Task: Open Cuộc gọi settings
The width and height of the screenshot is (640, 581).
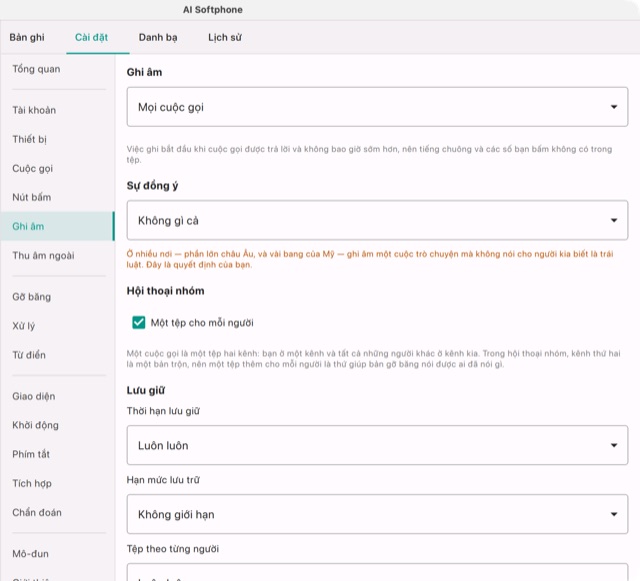Action: click(x=58, y=168)
